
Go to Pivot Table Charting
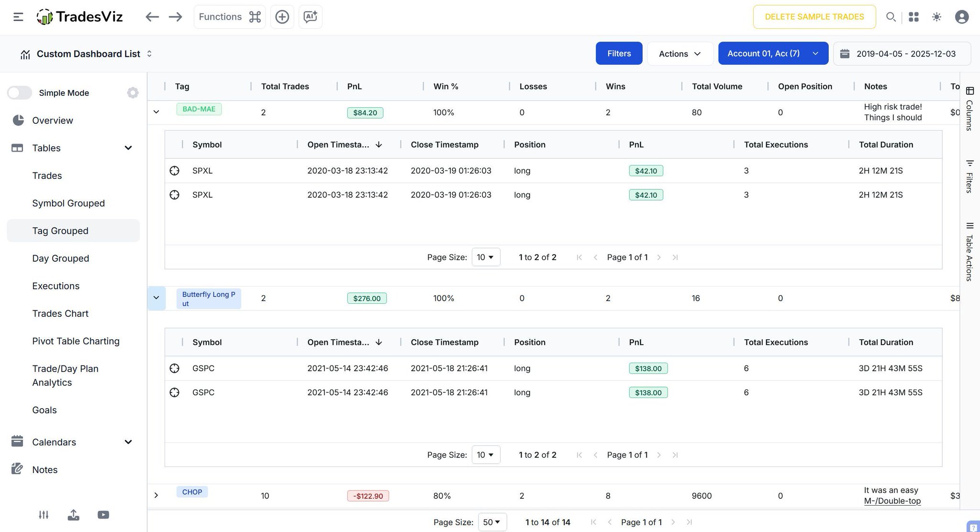(x=76, y=341)
